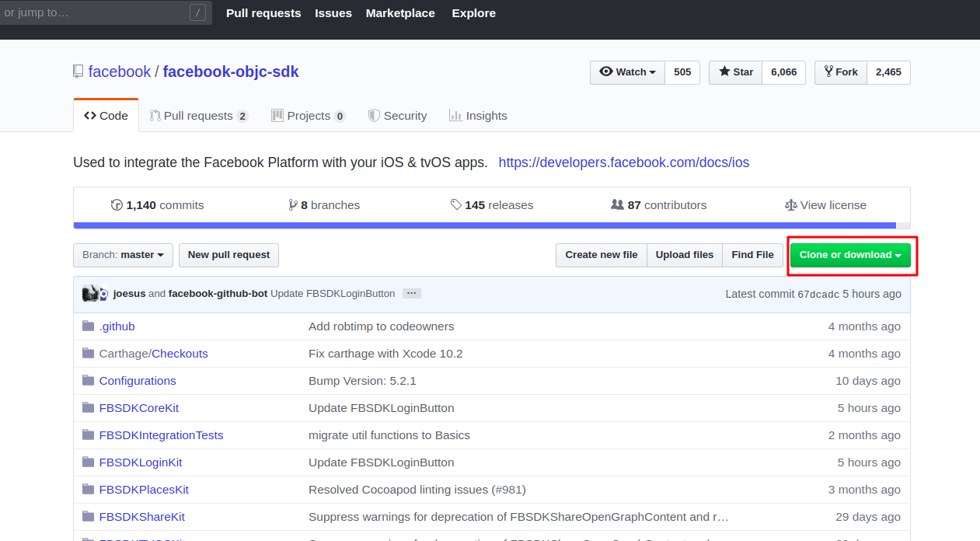This screenshot has height=541, width=980.
Task: Click joesus avatar in latest commit bar
Action: point(91,294)
